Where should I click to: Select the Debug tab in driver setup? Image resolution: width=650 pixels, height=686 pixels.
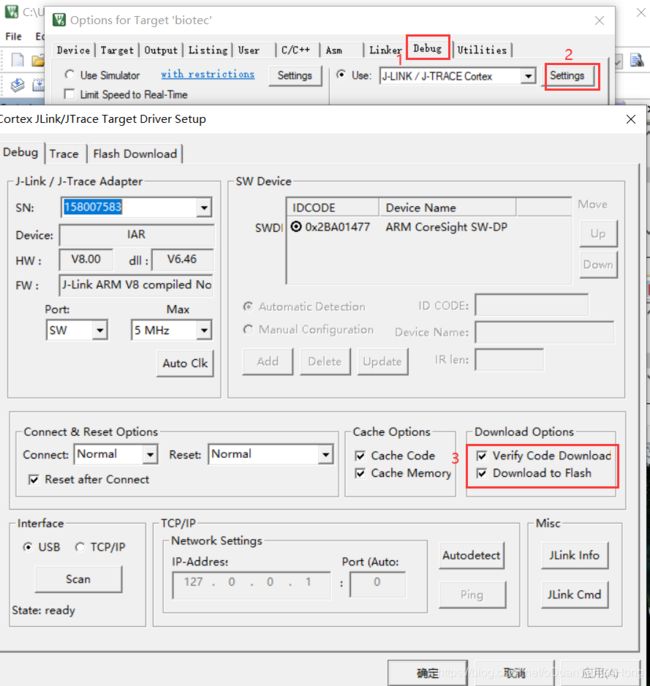point(21,153)
